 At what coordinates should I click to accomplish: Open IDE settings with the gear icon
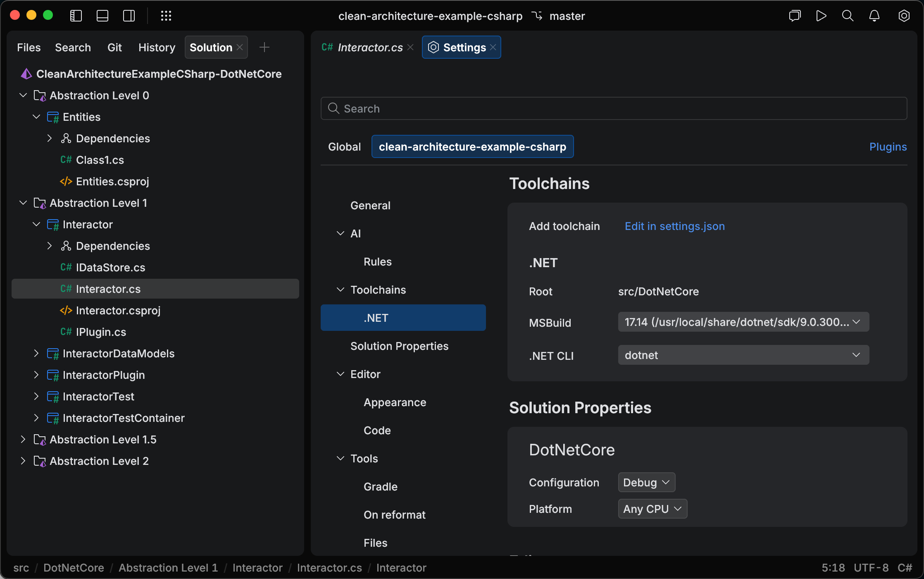(904, 16)
